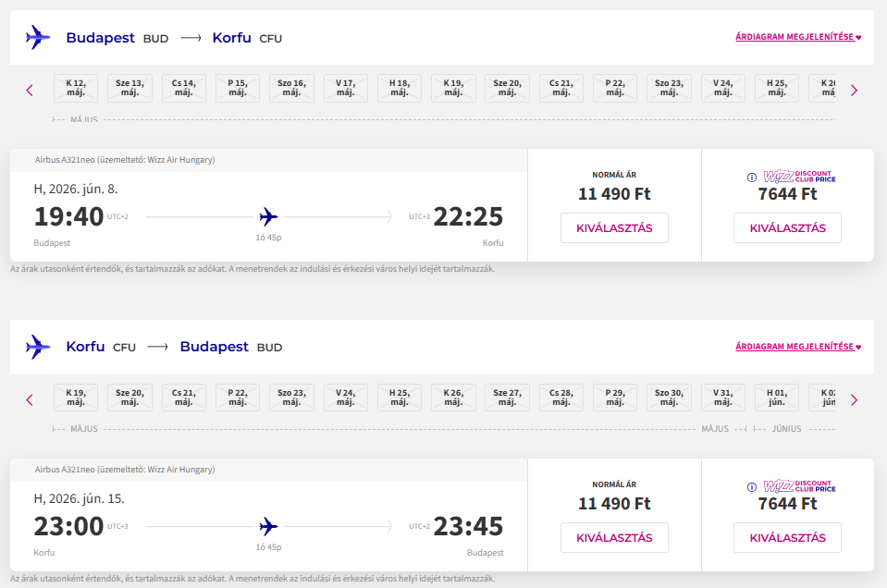Screen dimensions: 887x588
Task: Select return date tab Sze 27, máj.
Action: (x=507, y=398)
